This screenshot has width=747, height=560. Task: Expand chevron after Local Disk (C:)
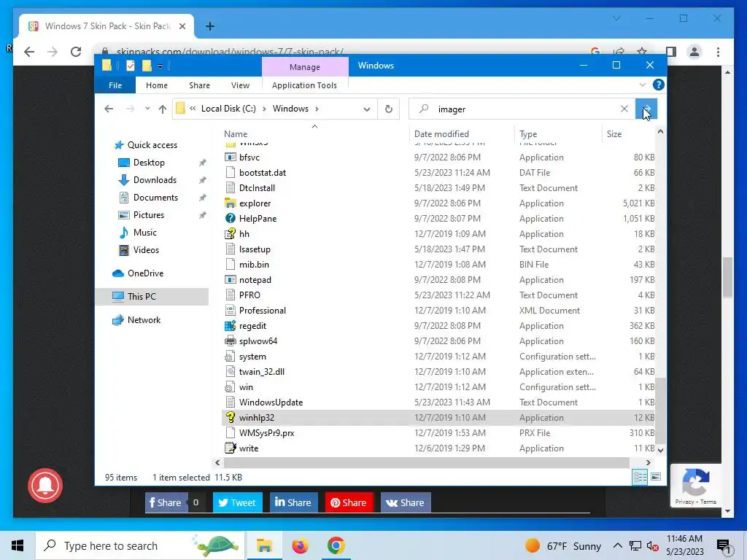(x=264, y=109)
